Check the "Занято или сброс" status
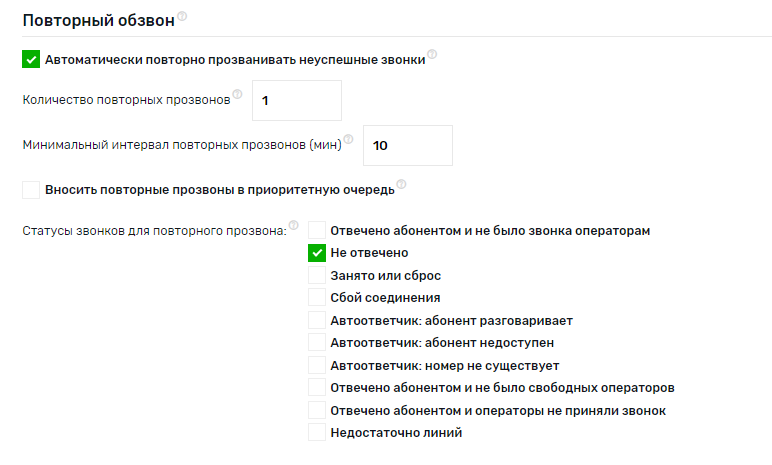772x465 pixels. 317,275
